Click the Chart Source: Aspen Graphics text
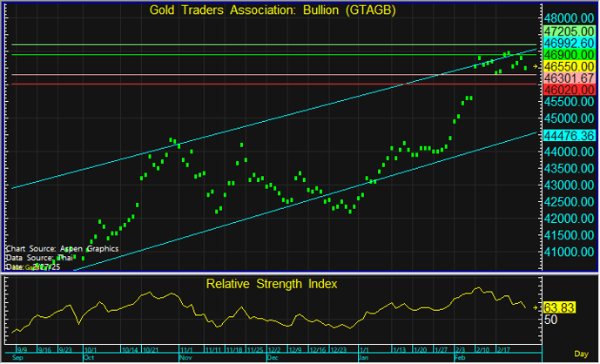Screen dimensions: 600x364 [x=61, y=248]
